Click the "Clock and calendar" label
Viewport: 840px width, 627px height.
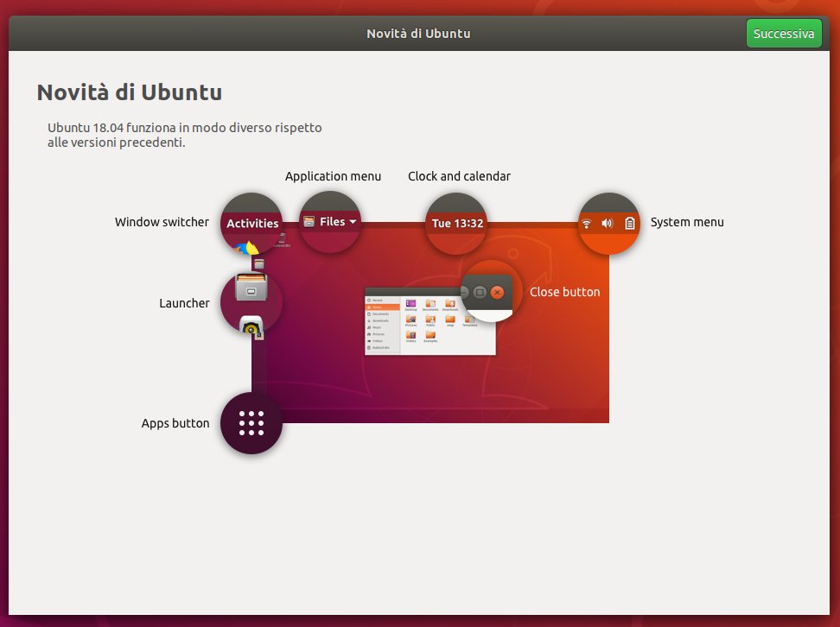459,176
